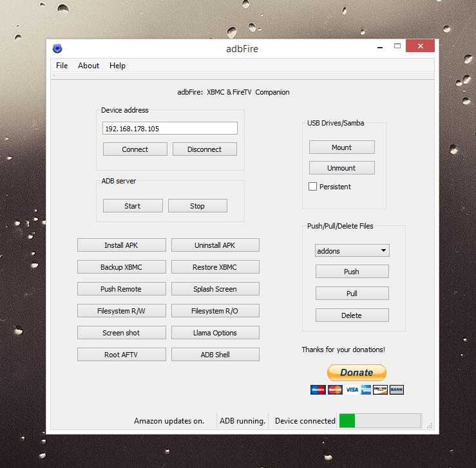Click the American Express card icon

coord(366,389)
